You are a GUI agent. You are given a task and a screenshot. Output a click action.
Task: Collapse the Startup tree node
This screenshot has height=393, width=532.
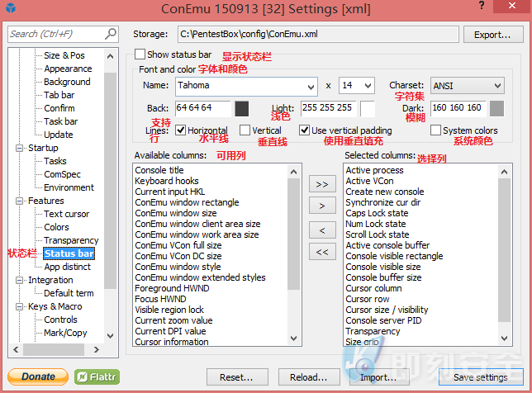[x=20, y=148]
